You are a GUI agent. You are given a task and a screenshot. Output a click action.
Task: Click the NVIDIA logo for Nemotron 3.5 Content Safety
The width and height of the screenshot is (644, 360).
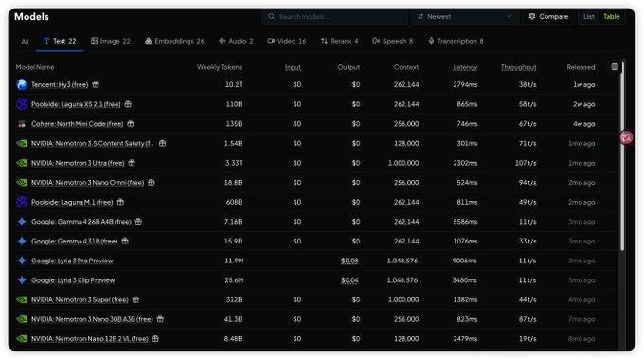click(22, 143)
